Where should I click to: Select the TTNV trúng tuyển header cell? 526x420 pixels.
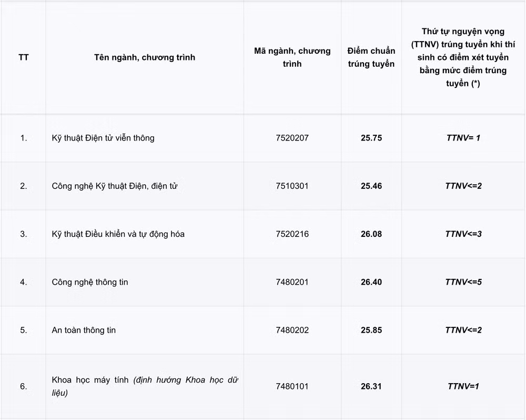click(x=463, y=57)
